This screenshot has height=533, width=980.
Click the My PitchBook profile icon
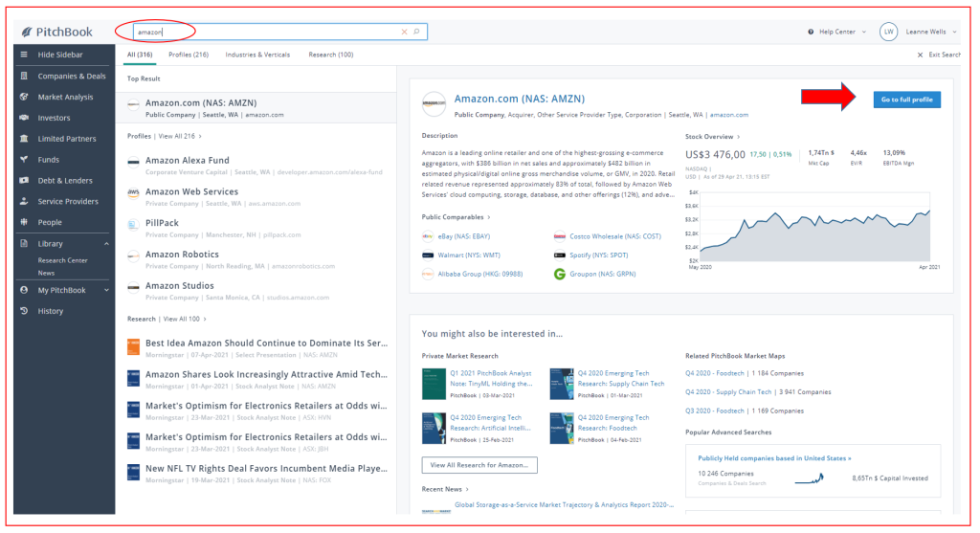(x=24, y=290)
